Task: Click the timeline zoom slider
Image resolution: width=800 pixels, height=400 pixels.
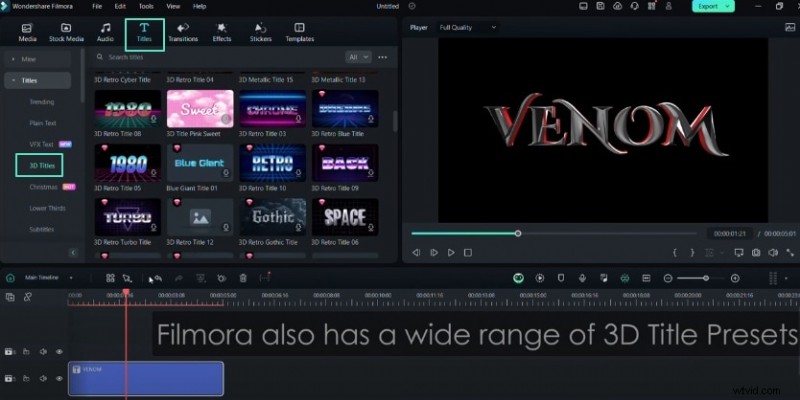Action: [706, 278]
